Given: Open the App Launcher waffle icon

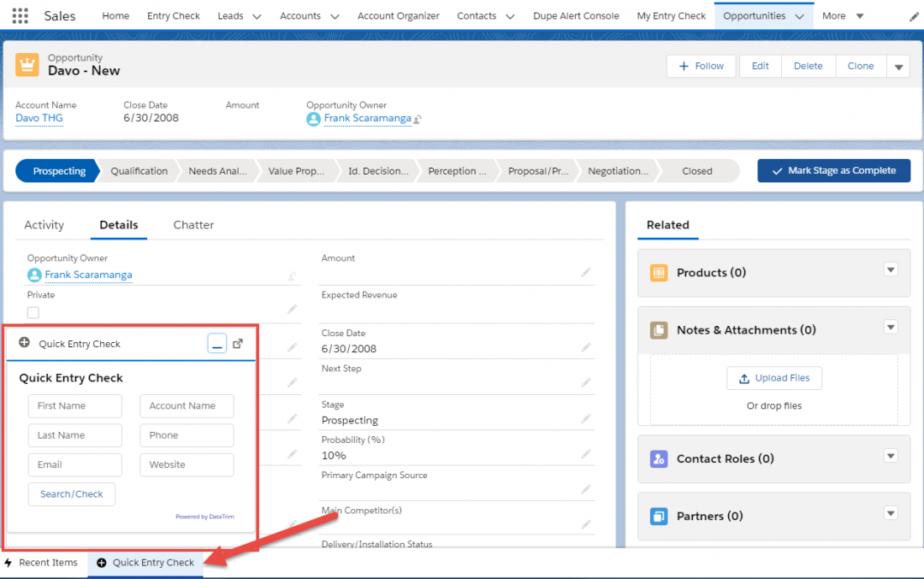Looking at the screenshot, I should tap(19, 15).
